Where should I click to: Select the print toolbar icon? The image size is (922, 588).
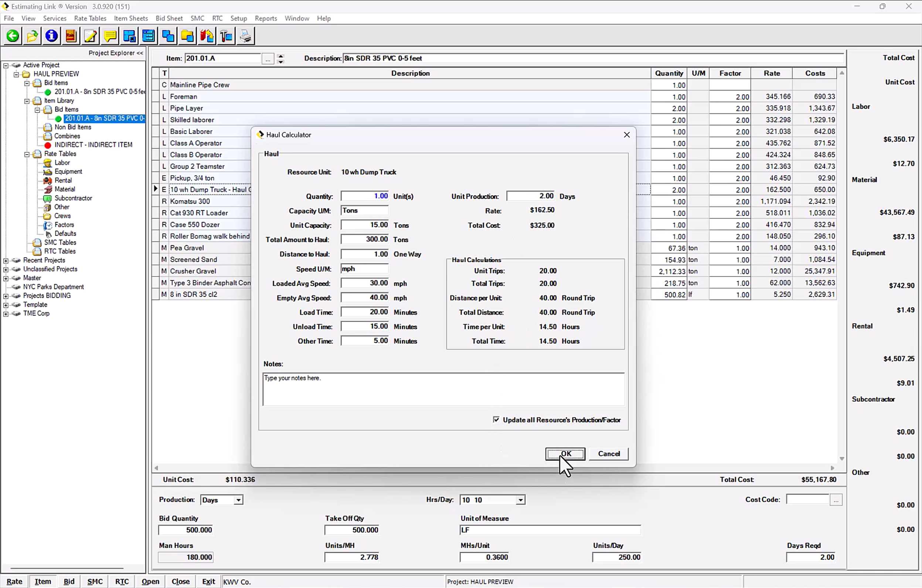[245, 35]
